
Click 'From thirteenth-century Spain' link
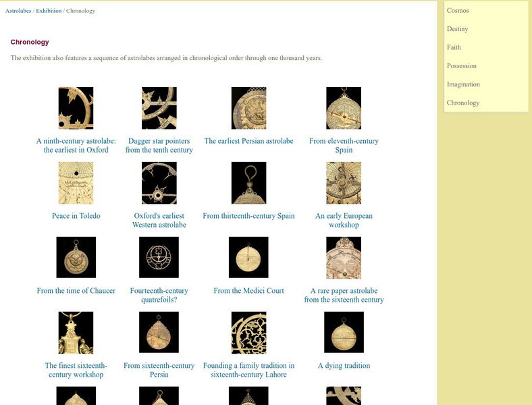248,216
